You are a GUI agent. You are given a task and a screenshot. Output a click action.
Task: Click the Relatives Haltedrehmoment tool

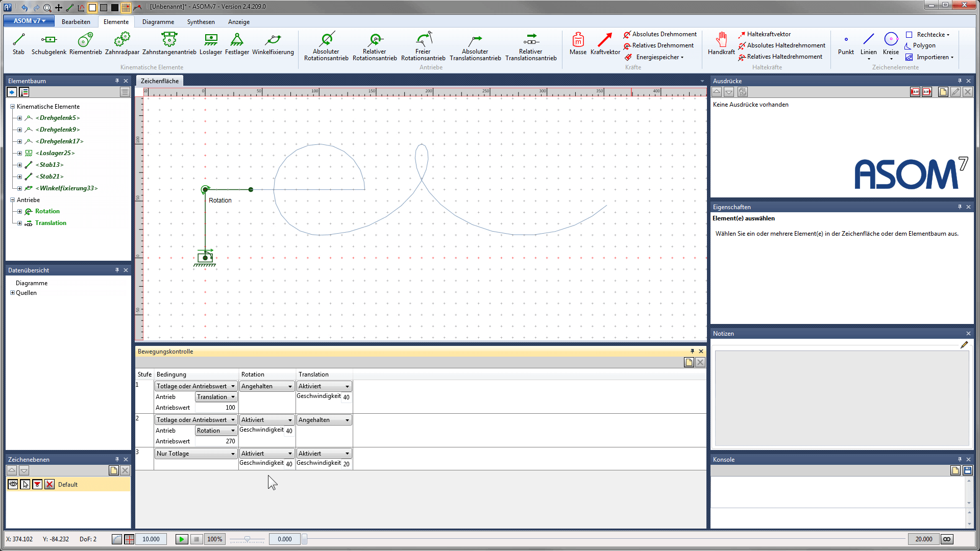[x=780, y=57]
